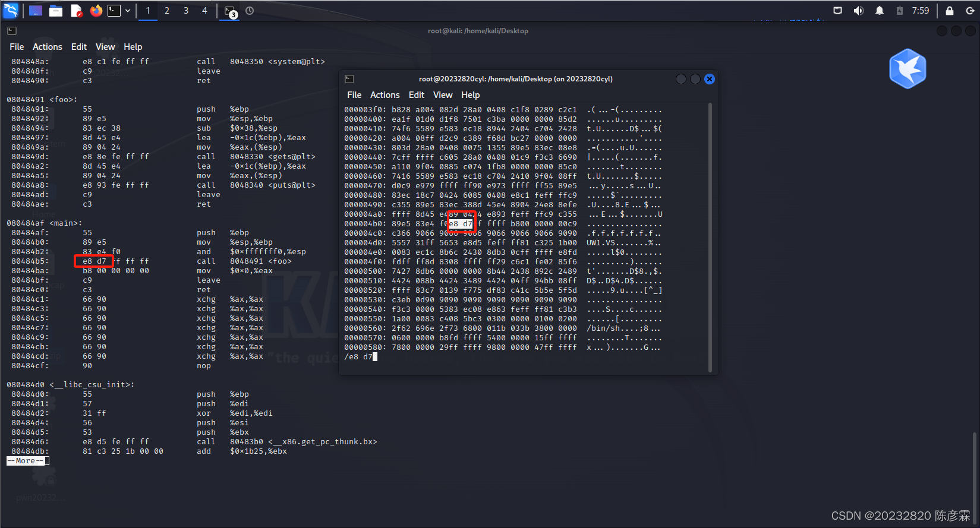Open File menu in main terminal
Screen dimensions: 980x528
click(17, 47)
